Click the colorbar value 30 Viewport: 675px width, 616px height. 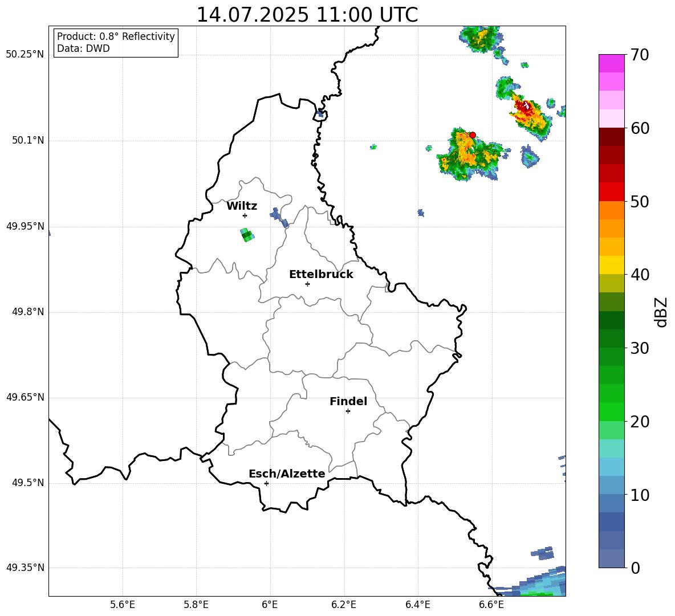[x=640, y=348]
